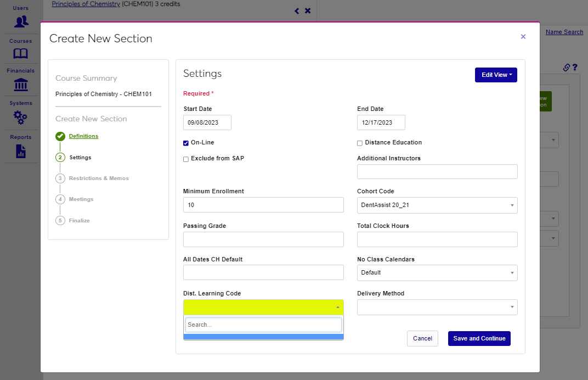
Task: Click the Cancel button
Action: (x=422, y=338)
